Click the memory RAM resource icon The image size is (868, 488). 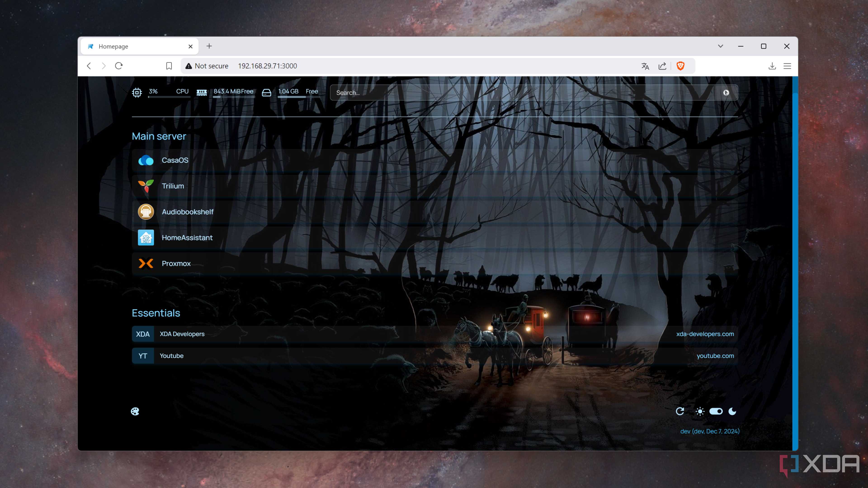pyautogui.click(x=201, y=92)
